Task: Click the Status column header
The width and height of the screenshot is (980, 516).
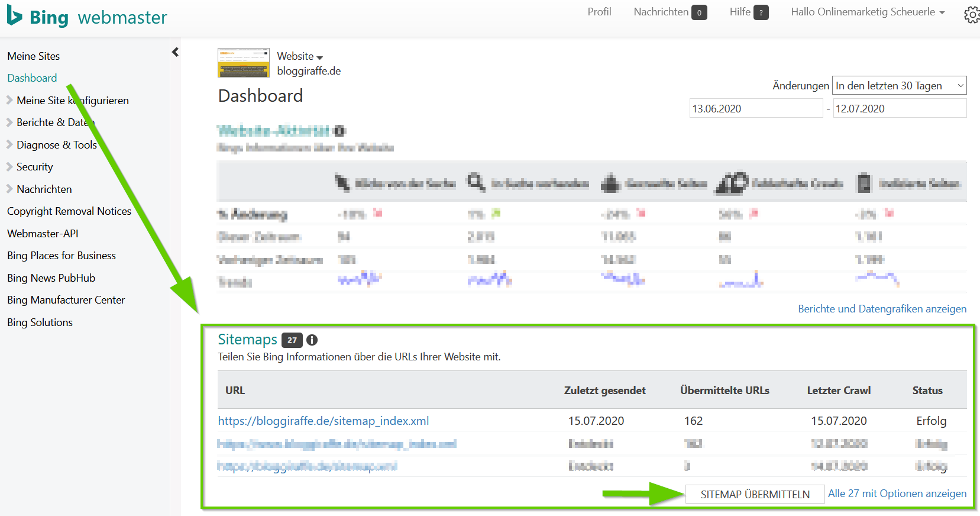Action: coord(927,391)
